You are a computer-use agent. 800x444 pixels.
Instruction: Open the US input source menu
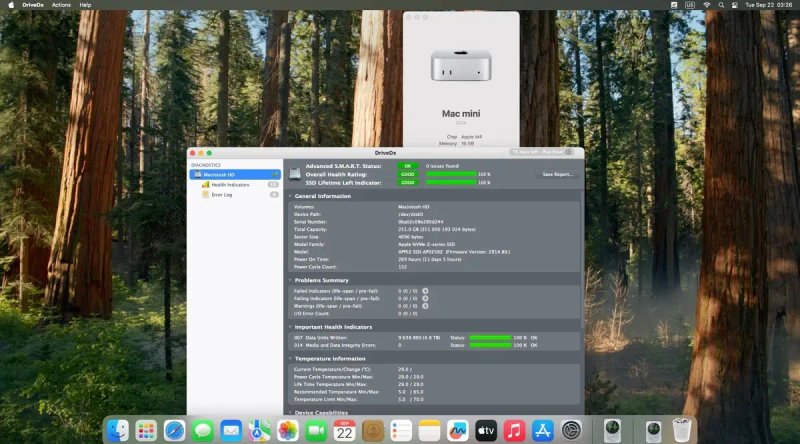click(x=690, y=5)
